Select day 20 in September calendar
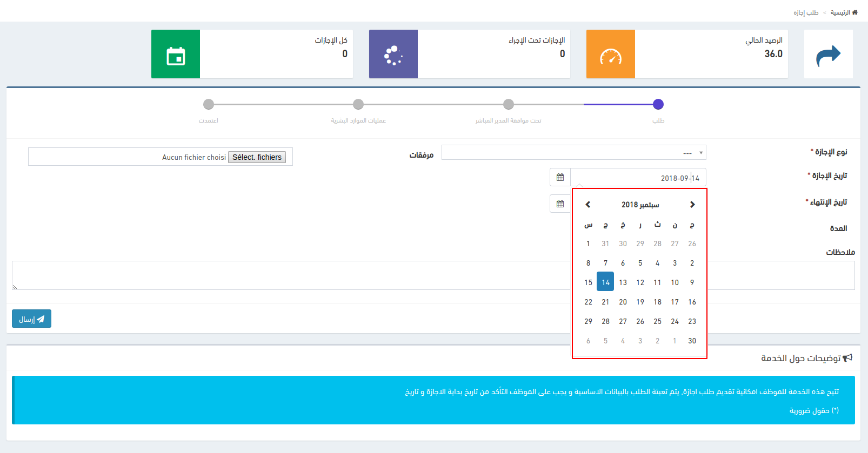This screenshot has height=453, width=868. pyautogui.click(x=623, y=302)
